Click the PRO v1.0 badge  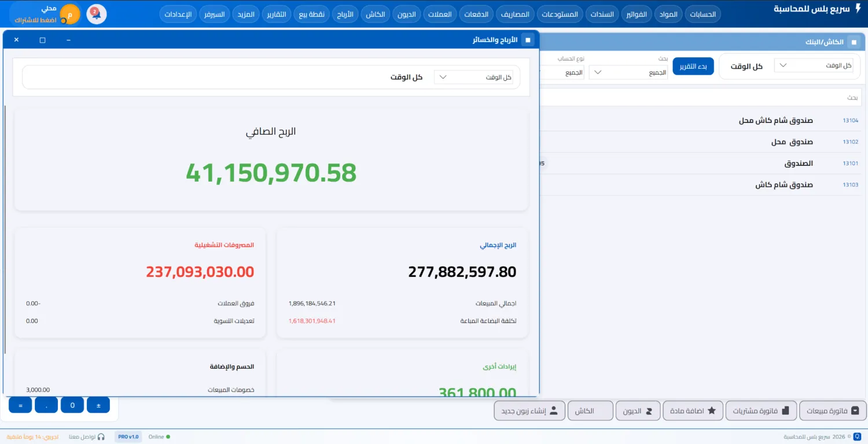point(128,437)
